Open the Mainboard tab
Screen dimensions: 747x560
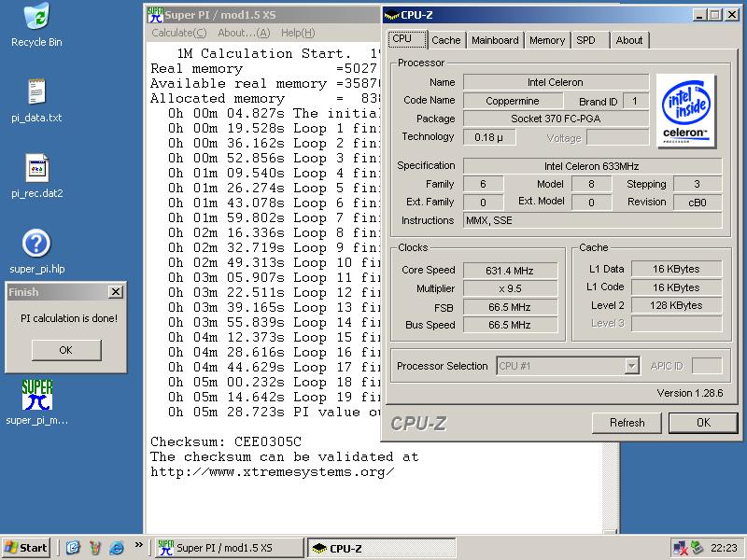tap(495, 40)
